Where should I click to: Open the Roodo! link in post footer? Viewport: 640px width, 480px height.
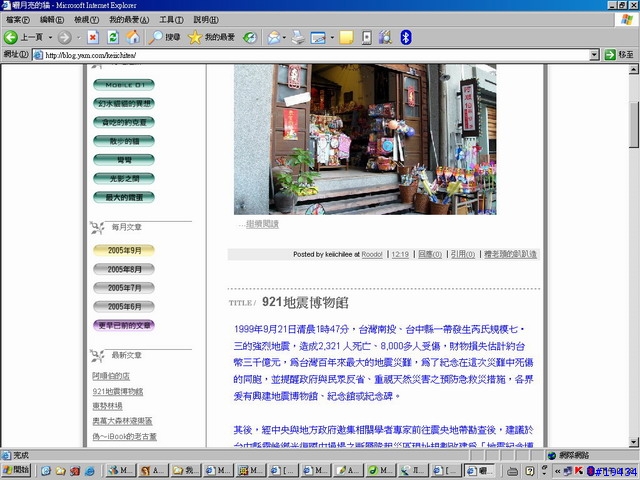coord(372,254)
